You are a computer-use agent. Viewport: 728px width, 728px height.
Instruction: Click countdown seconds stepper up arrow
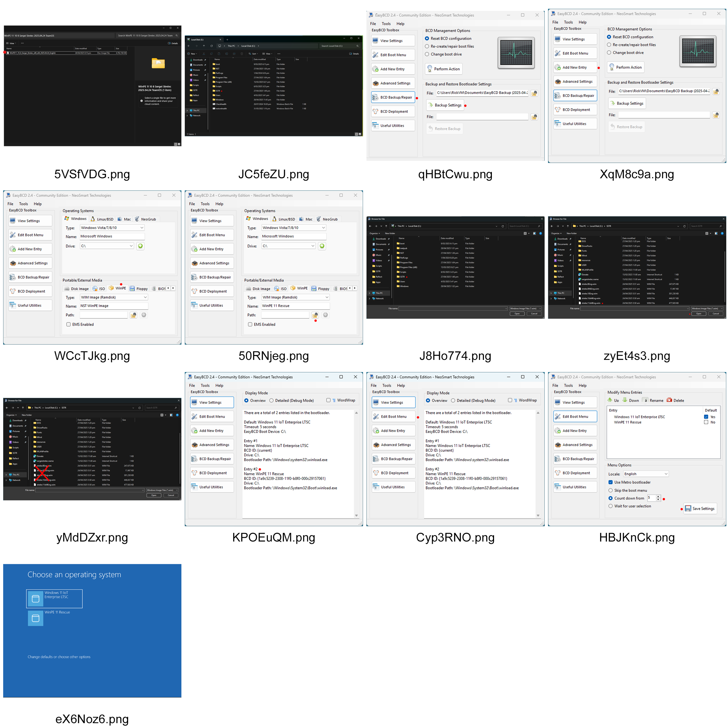[658, 497]
